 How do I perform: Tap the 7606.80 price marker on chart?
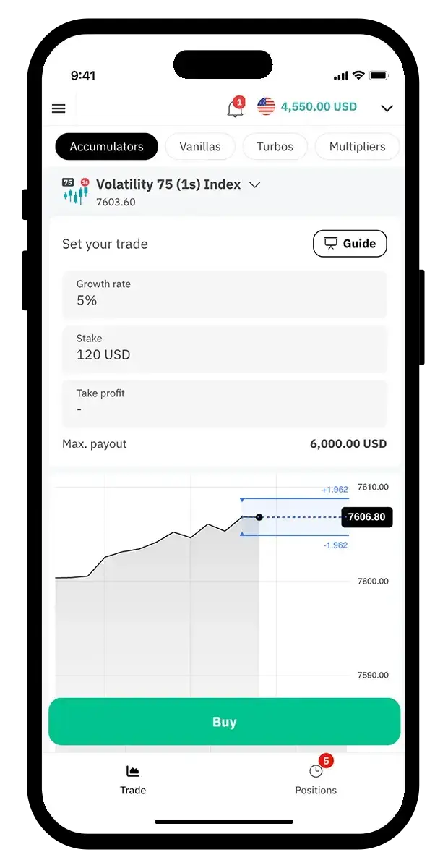pyautogui.click(x=366, y=517)
